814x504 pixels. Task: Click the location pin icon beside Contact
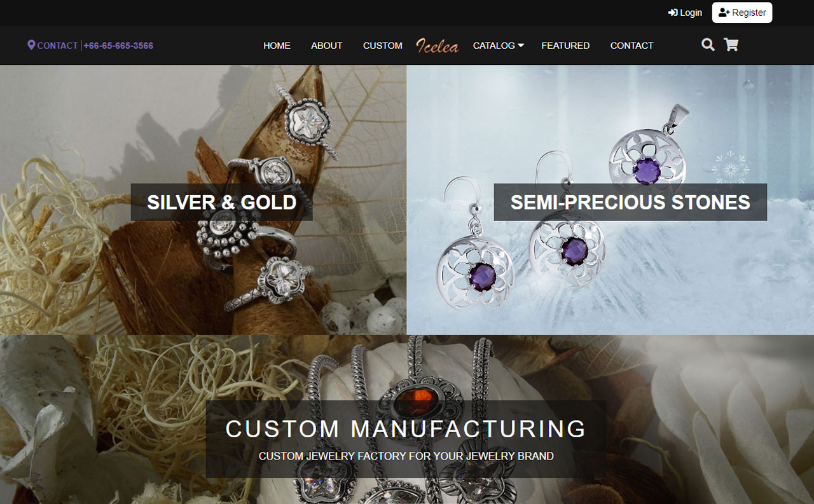[31, 45]
